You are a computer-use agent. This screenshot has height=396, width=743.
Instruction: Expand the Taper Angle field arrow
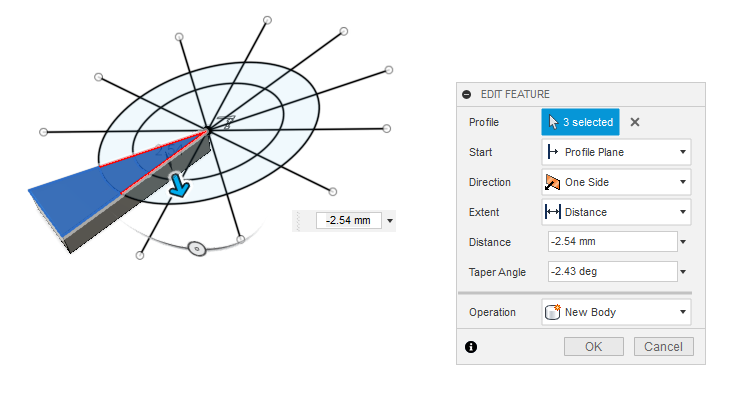coord(683,272)
